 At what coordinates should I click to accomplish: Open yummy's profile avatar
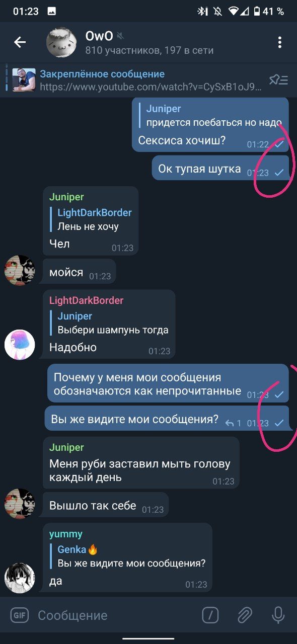coord(20,578)
